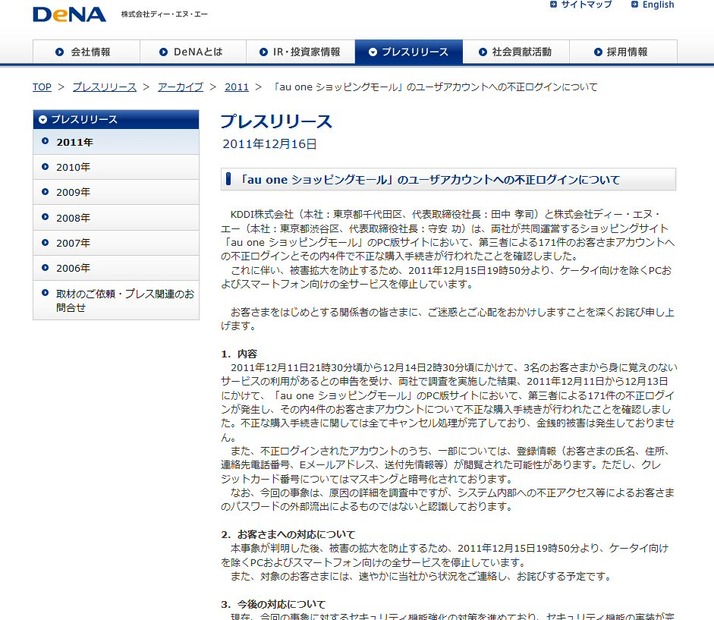Select 2011年 in the sidebar

click(x=116, y=142)
